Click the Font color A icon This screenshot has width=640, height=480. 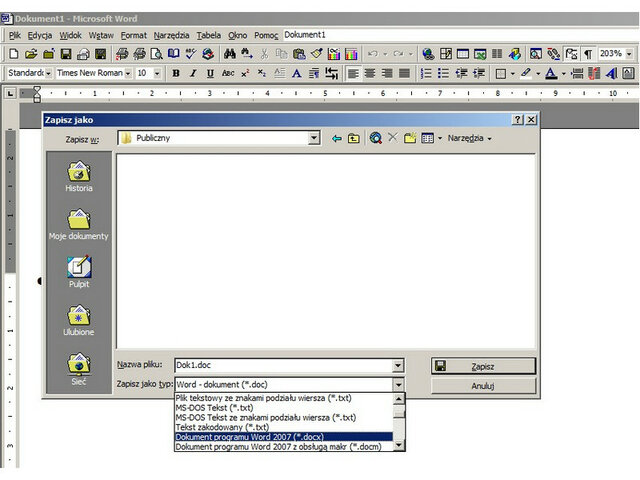[551, 73]
